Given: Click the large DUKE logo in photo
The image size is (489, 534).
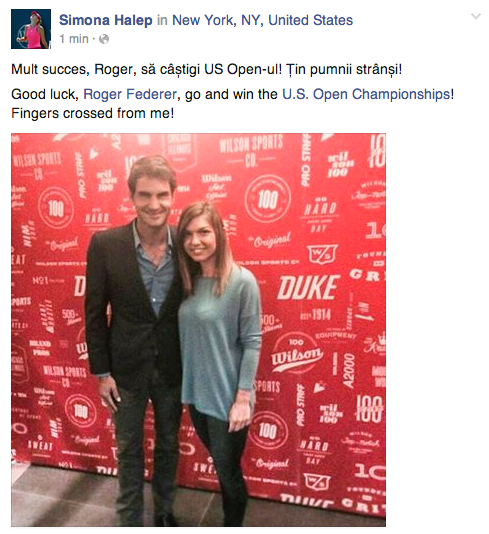Looking at the screenshot, I should click(x=309, y=287).
